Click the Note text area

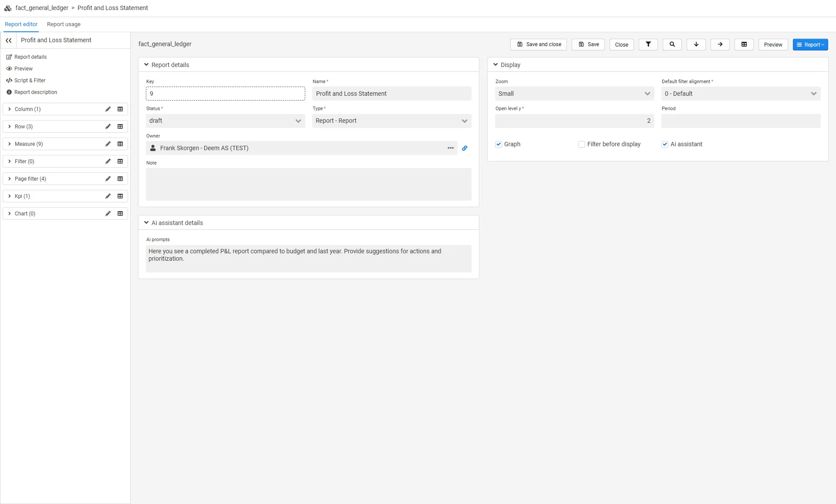pos(309,184)
